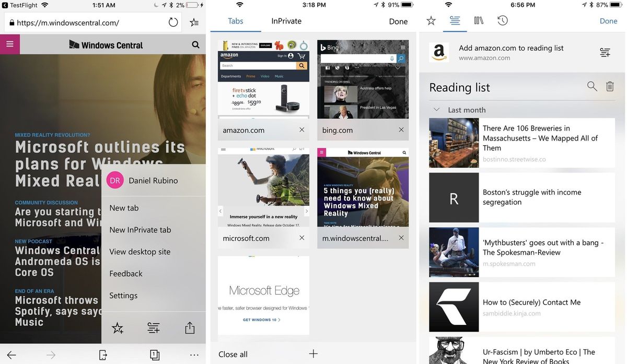This screenshot has height=364, width=627.
Task: Open browsing history using the clock icon
Action: tap(502, 20)
